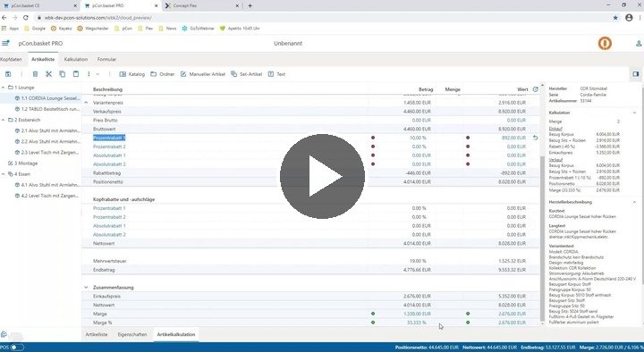Select 1.2 TABLO Beistelltisch item
The width and height of the screenshot is (644, 352).
[x=47, y=109]
